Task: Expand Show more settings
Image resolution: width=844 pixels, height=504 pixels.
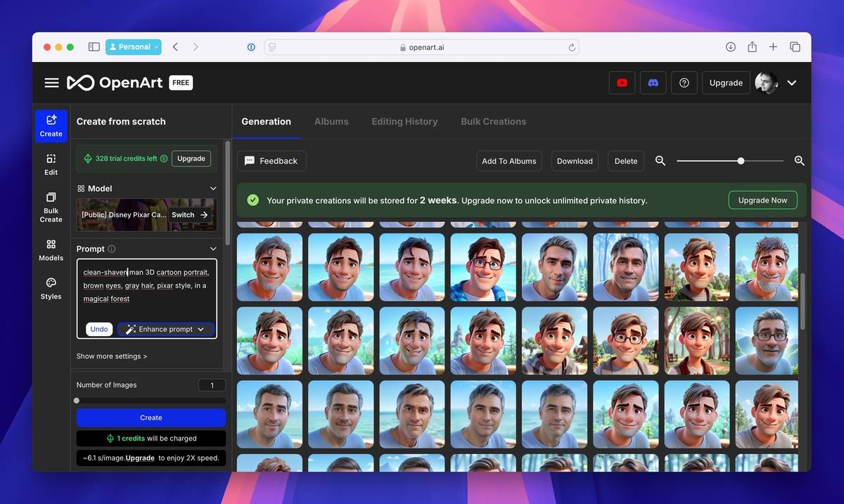Action: point(112,356)
